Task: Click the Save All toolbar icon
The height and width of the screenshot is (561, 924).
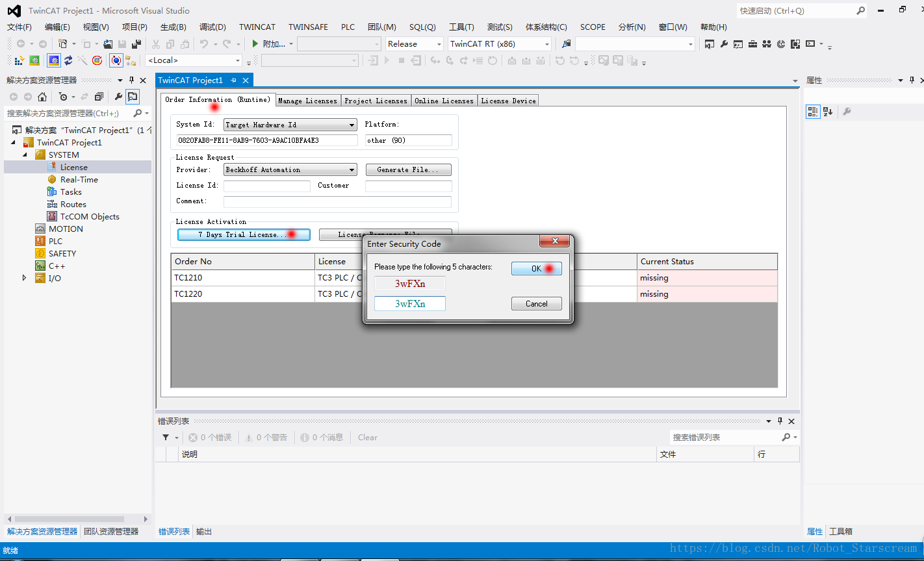Action: 136,44
